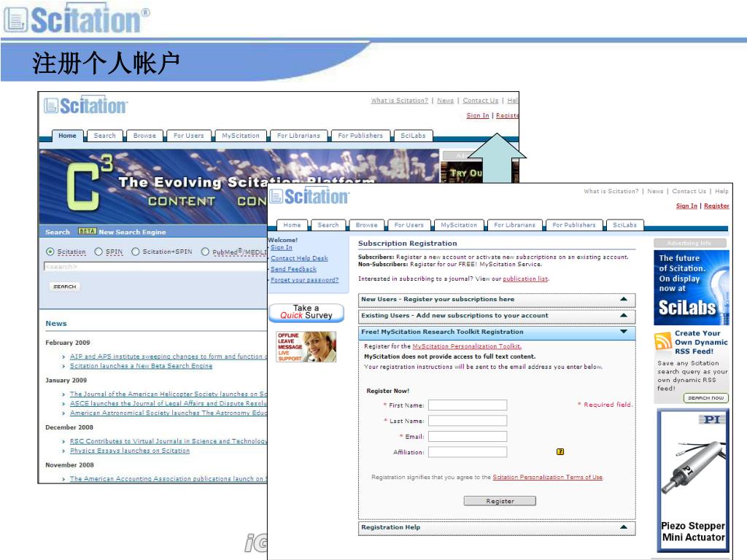Open the Search tab on the back window

point(104,136)
